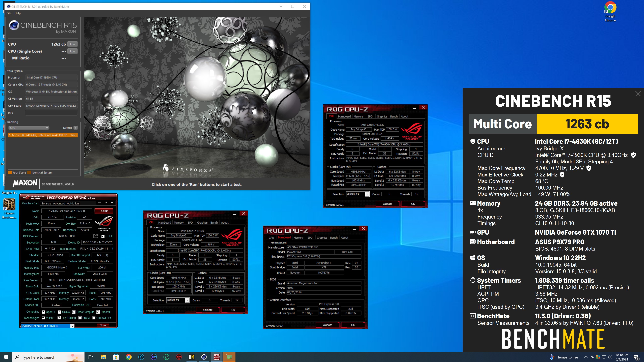Toggle the Ray Tracing checkbox
Screen dimensions: 644x362
59,318
